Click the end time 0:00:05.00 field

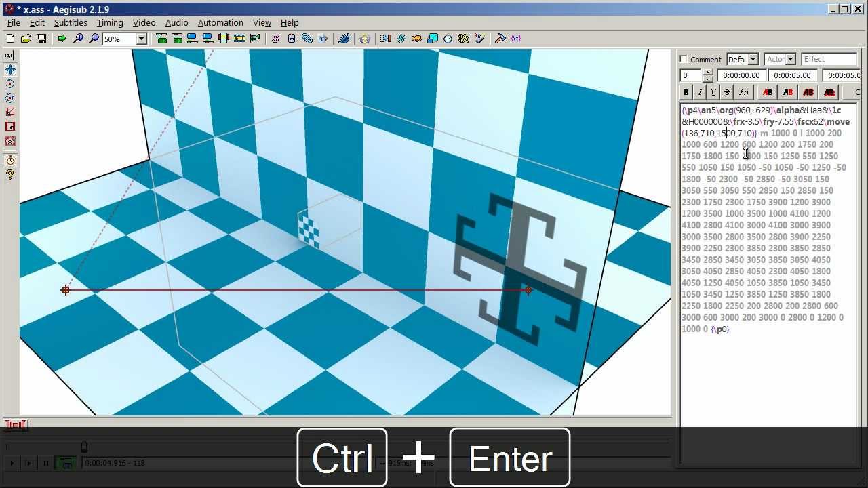coord(793,75)
